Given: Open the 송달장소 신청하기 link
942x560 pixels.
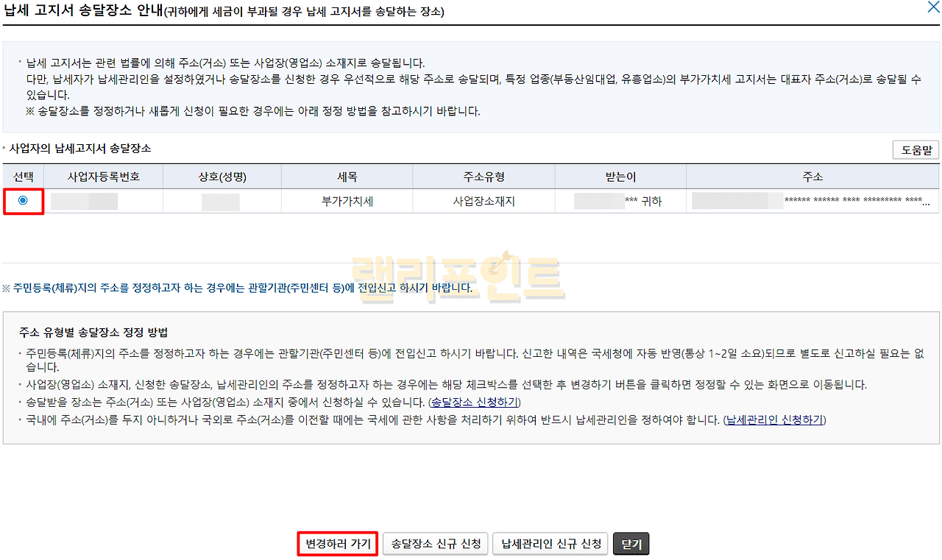Looking at the screenshot, I should pos(475,402).
